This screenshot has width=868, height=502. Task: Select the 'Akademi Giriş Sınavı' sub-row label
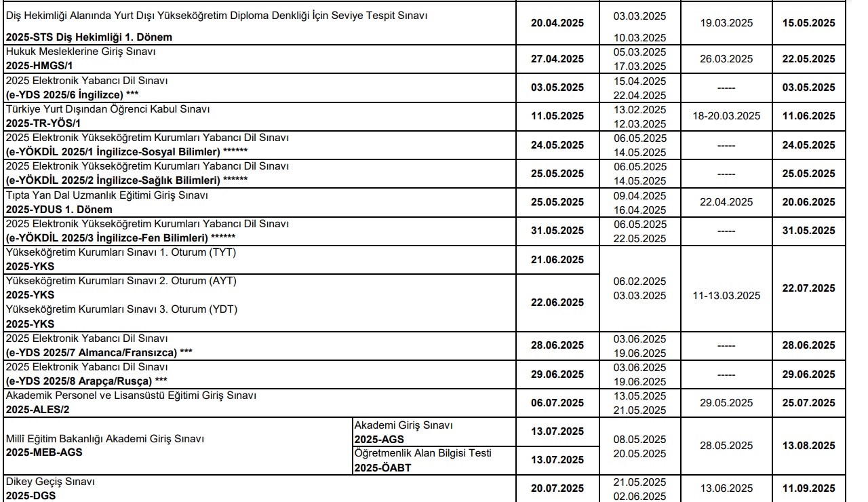pyautogui.click(x=404, y=425)
